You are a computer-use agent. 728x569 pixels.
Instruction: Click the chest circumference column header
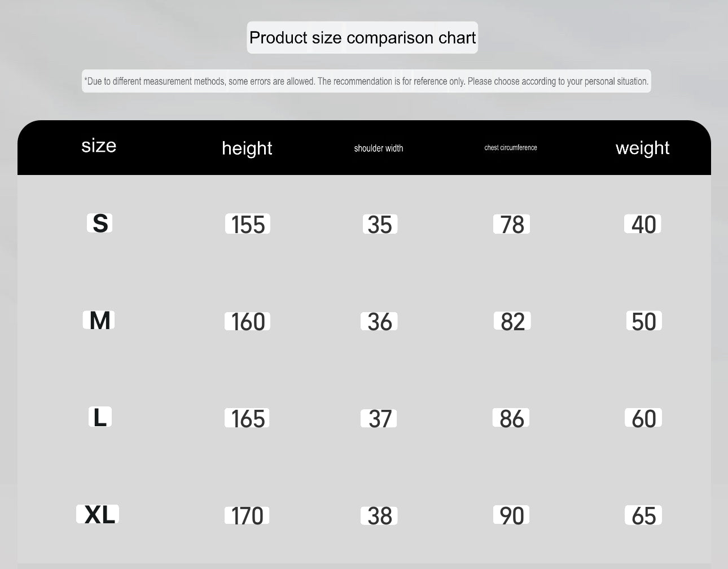(510, 147)
